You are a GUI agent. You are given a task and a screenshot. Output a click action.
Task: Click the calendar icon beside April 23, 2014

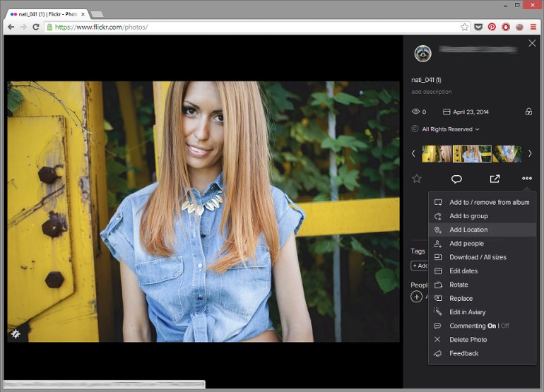[447, 112]
